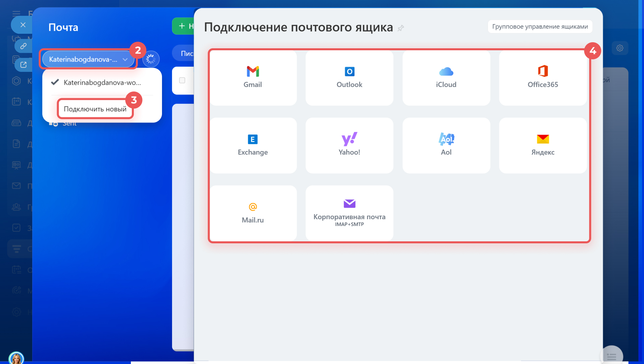Select the Gmail mail provider icon
644x364 pixels.
click(253, 71)
